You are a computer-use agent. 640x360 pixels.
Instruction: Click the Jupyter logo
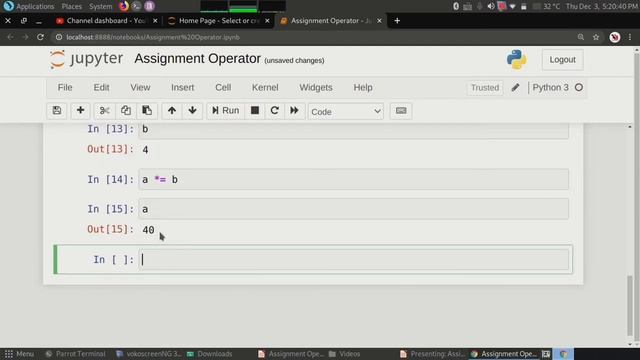point(86,59)
